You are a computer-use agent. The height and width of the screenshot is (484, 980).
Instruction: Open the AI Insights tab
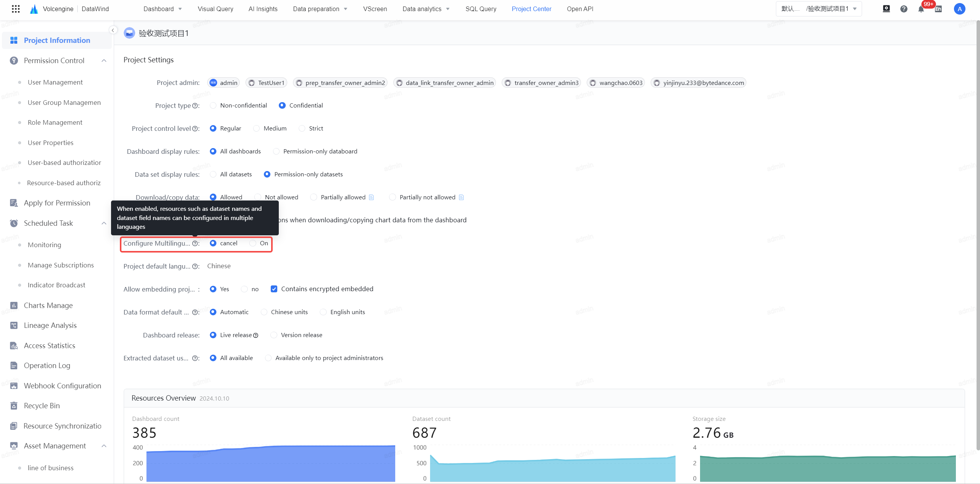point(263,9)
